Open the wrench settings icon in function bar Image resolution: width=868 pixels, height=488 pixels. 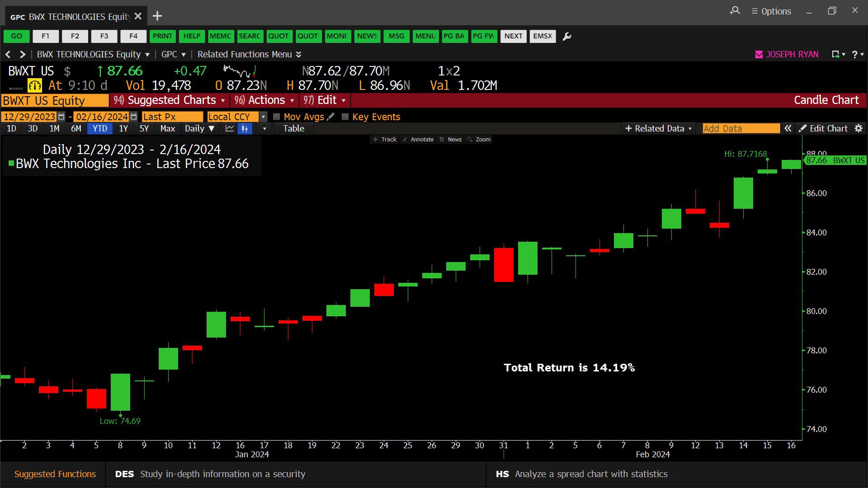[x=567, y=36]
